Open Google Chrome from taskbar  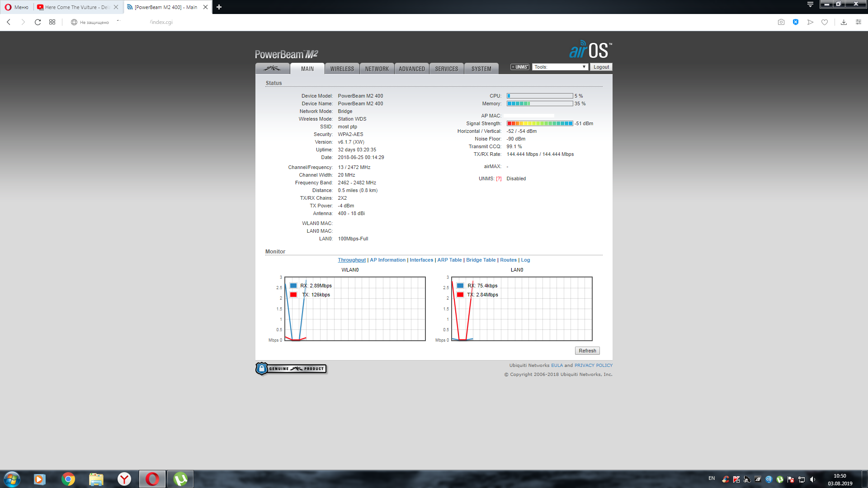[x=68, y=479]
